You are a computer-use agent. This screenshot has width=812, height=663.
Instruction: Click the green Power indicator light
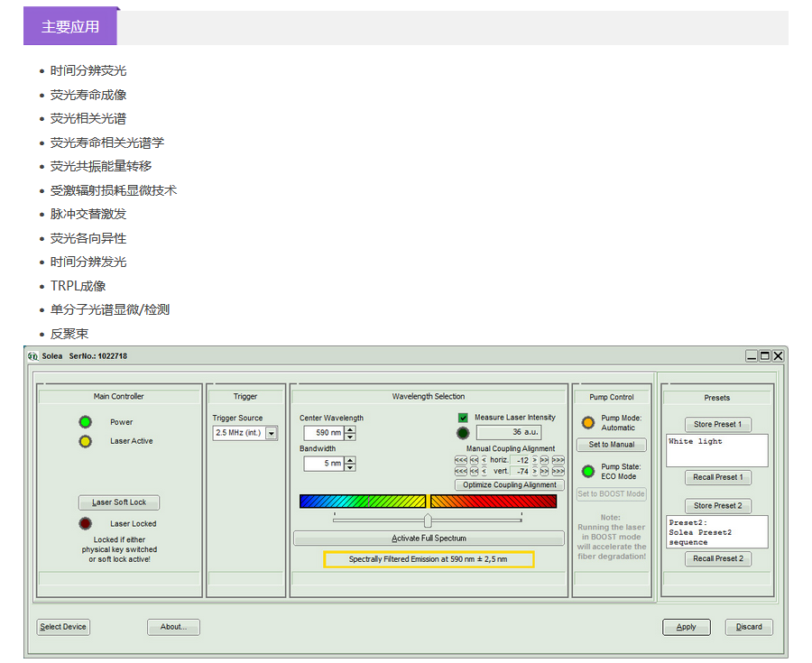(86, 422)
